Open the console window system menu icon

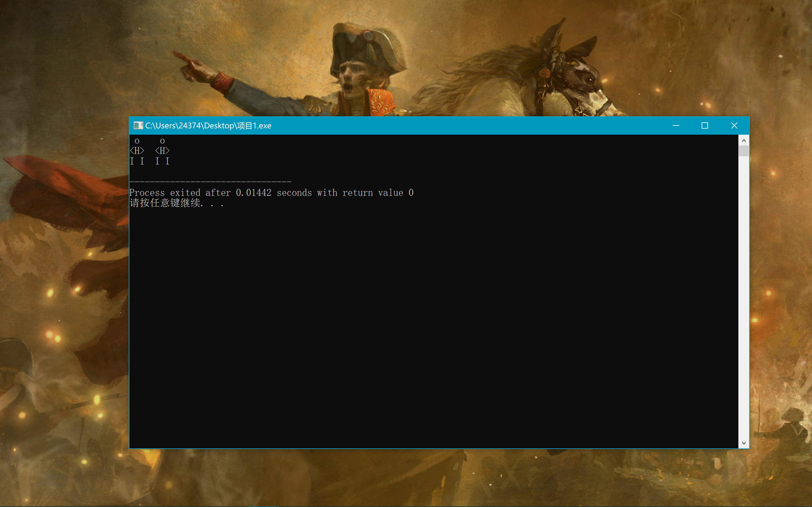click(138, 125)
